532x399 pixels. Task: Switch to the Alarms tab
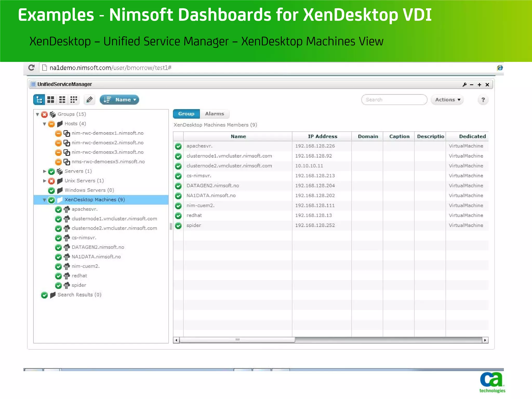click(x=215, y=114)
